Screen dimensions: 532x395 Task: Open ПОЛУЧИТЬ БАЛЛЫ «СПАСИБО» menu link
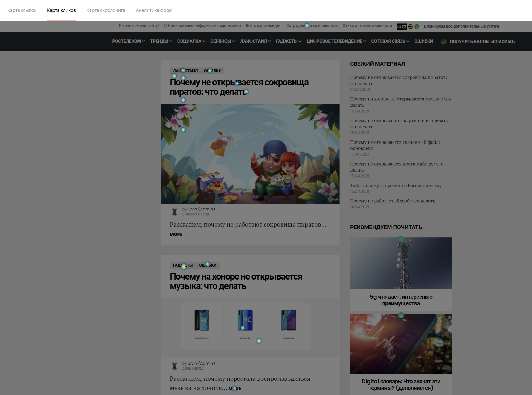482,42
